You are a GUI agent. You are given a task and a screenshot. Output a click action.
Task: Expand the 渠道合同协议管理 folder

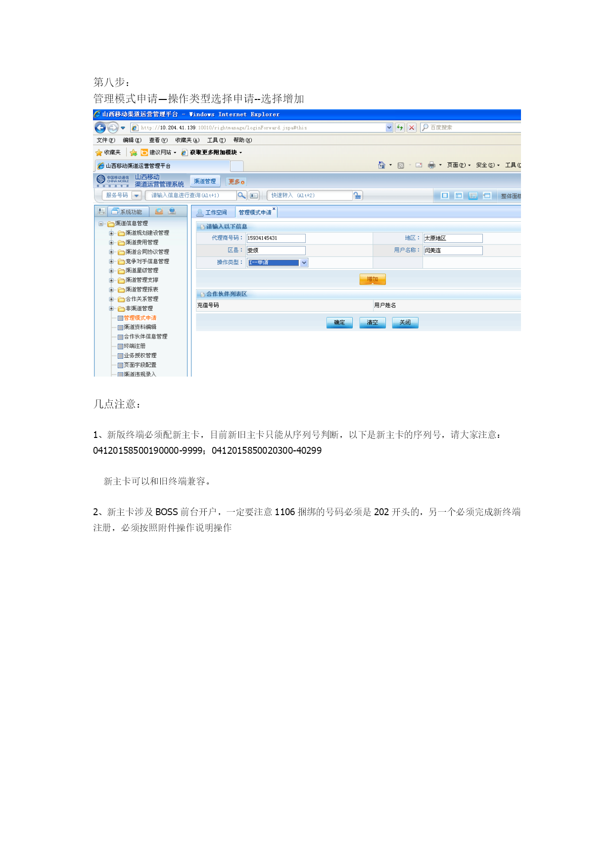[x=111, y=252]
